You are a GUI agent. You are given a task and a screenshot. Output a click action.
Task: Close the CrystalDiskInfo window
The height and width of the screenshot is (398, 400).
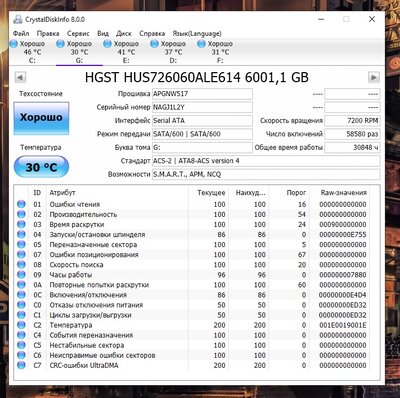tap(372, 19)
